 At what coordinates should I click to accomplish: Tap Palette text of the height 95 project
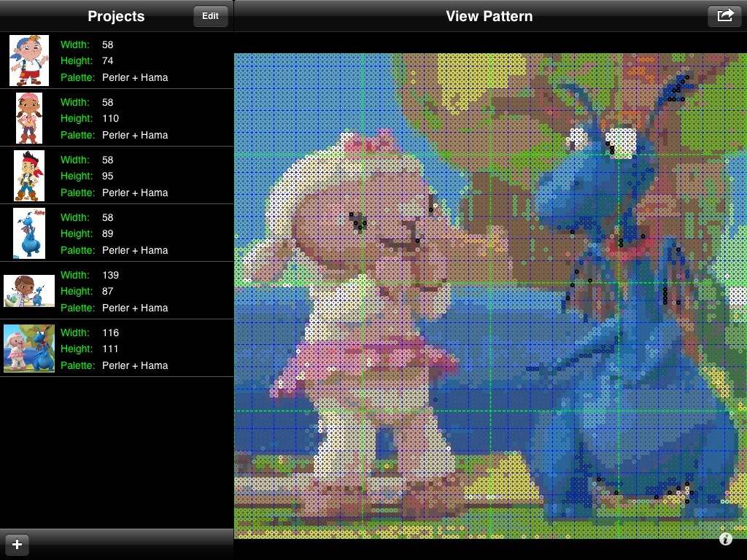tap(135, 192)
